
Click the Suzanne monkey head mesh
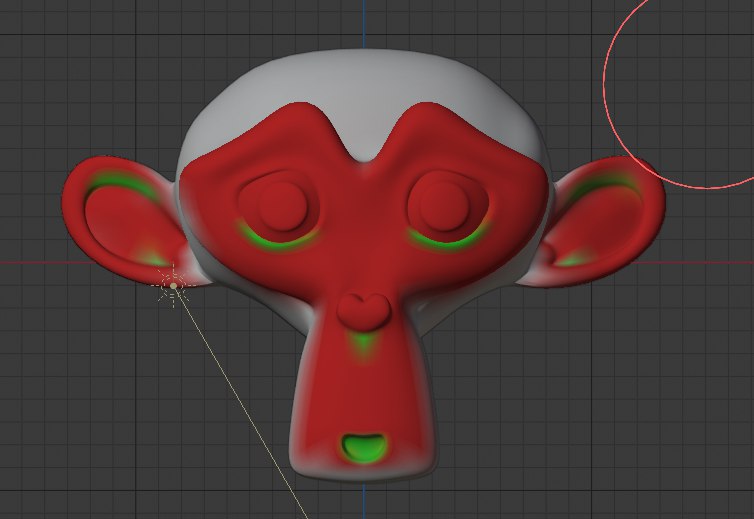pyautogui.click(x=364, y=266)
